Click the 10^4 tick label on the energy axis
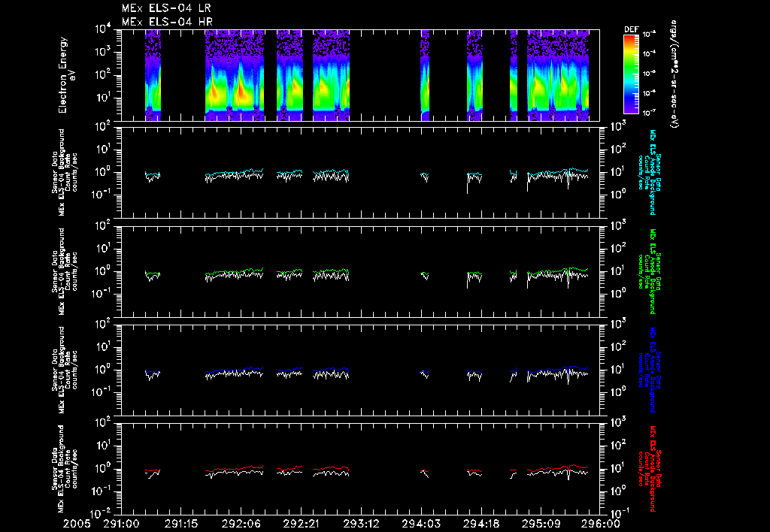The height and width of the screenshot is (532, 770). (x=103, y=29)
